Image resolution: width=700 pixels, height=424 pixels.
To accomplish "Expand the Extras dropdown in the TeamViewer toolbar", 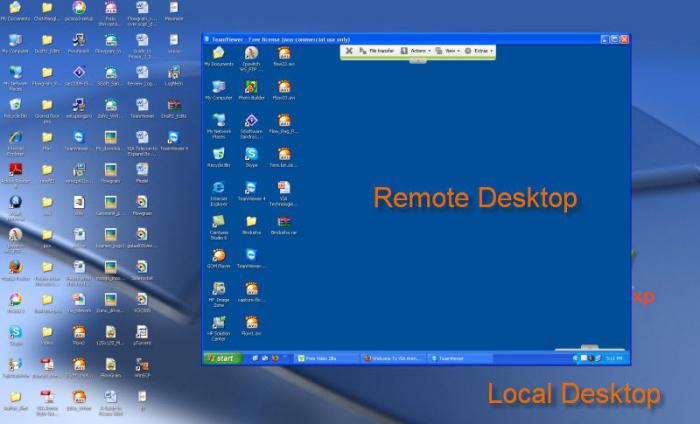I will click(479, 51).
